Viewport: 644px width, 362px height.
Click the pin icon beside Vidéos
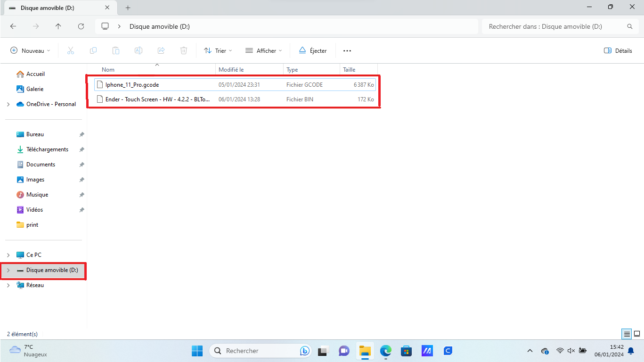click(82, 210)
